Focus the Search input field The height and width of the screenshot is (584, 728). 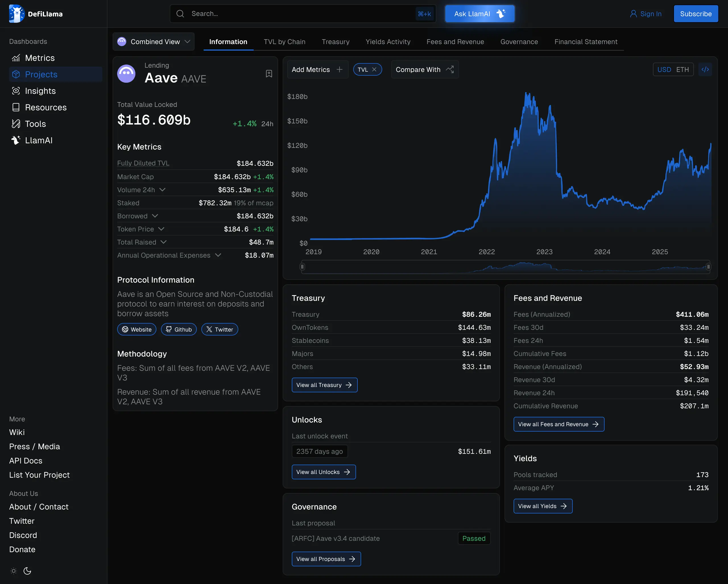(x=303, y=14)
